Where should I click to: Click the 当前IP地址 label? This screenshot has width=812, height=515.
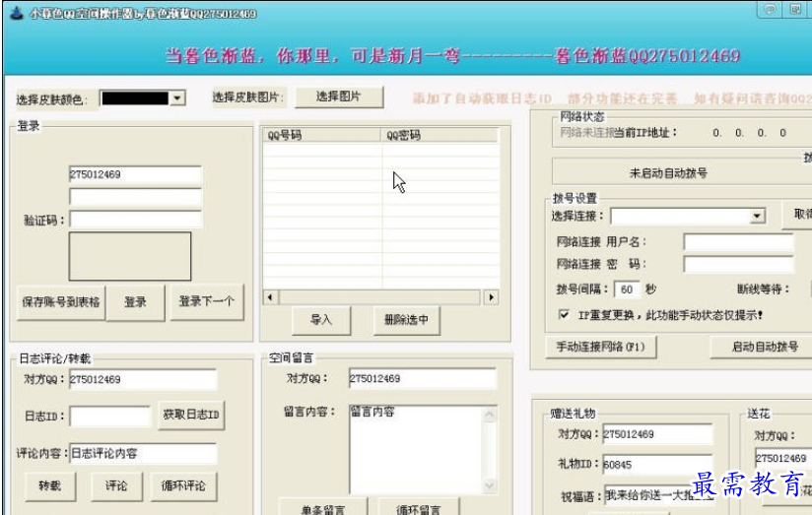click(645, 133)
